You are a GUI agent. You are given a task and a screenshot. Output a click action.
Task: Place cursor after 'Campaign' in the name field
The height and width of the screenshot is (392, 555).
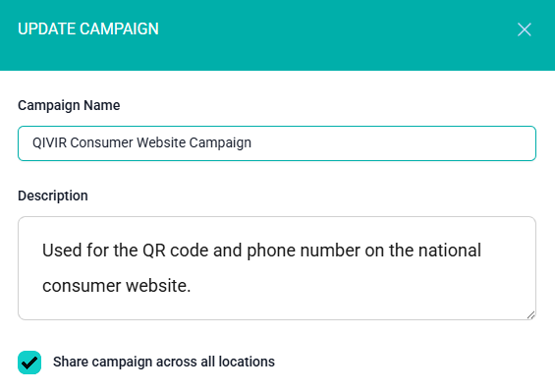[252, 143]
